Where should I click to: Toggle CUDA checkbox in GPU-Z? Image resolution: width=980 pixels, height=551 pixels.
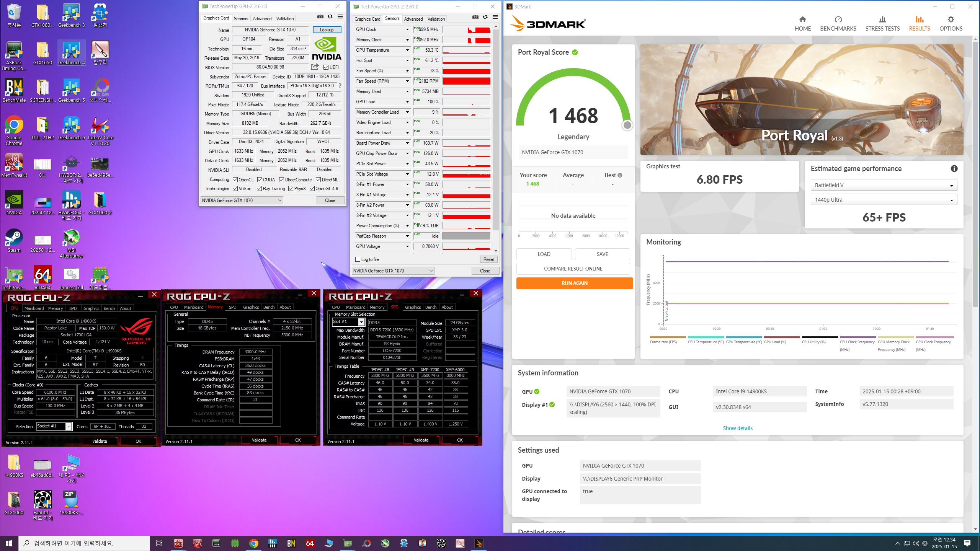click(x=260, y=180)
